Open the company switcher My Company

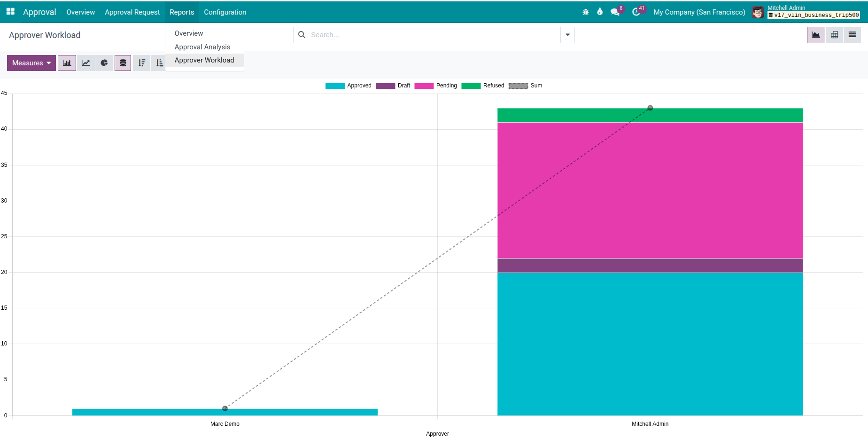point(699,12)
